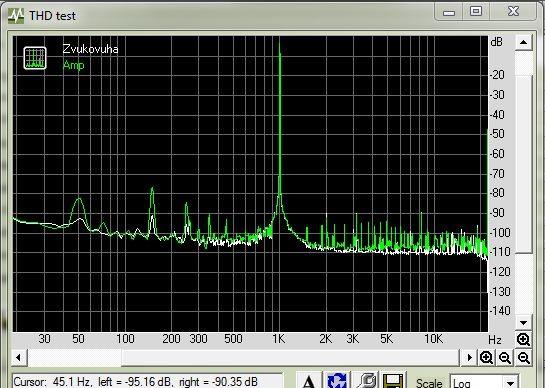
Task: Click the horizontal scrollbar right arrow
Action: (470, 357)
